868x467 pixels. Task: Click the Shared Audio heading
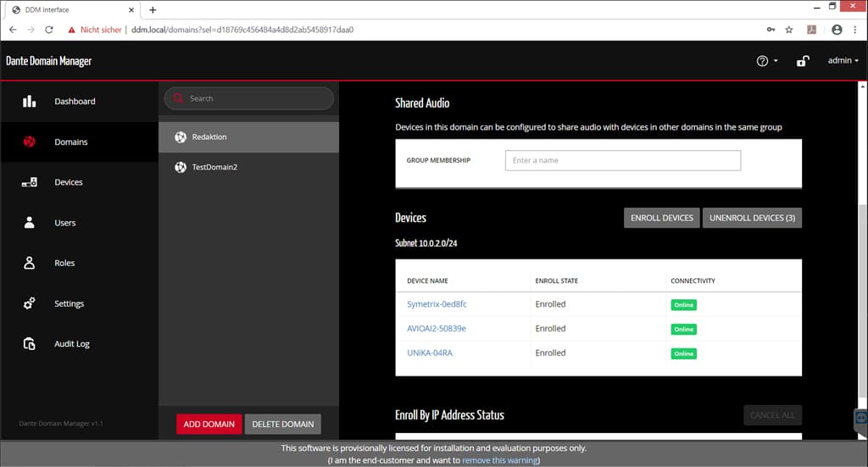click(422, 103)
